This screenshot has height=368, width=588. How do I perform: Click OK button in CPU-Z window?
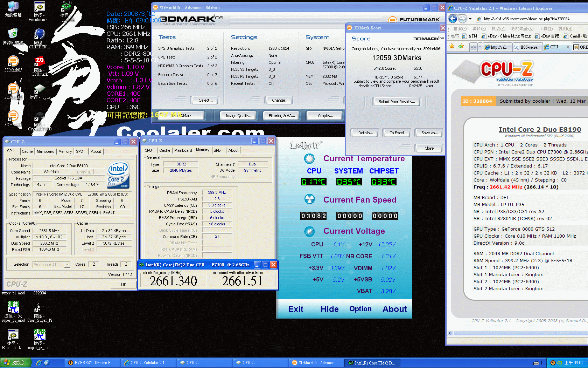coord(124,285)
